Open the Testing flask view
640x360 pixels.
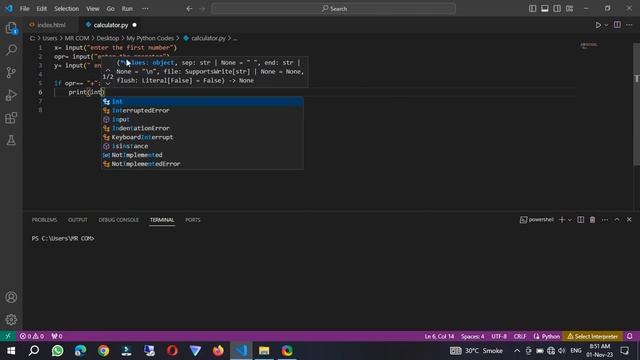pos(11,140)
